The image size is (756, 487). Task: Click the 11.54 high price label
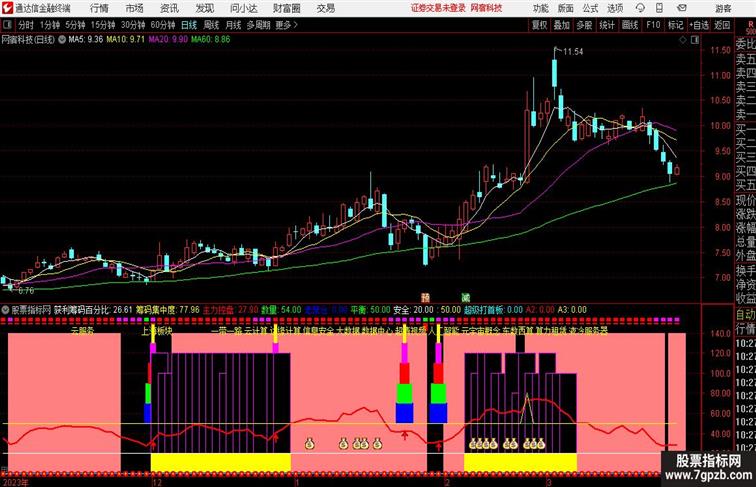tap(573, 52)
